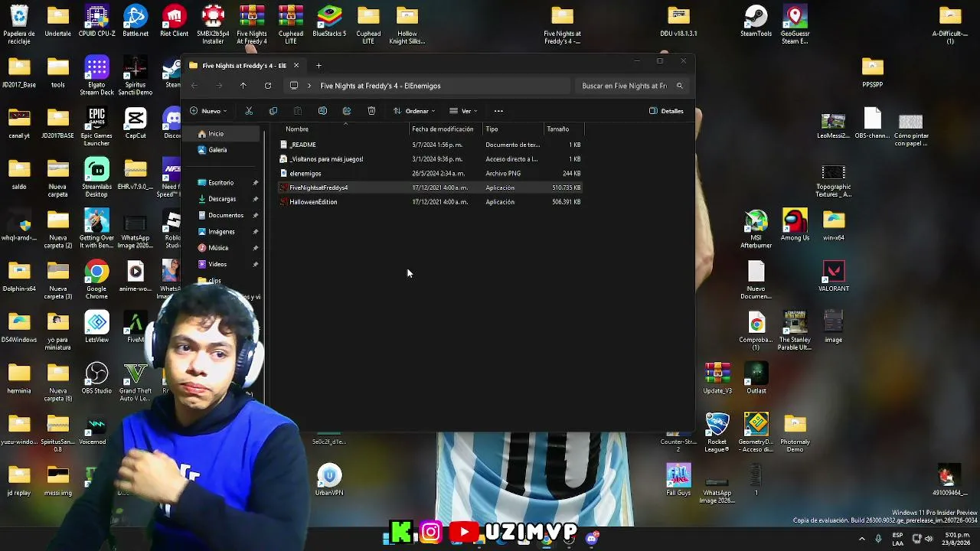The image size is (980, 551).
Task: Click the Share icon in Explorer toolbar
Action: pyautogui.click(x=347, y=111)
